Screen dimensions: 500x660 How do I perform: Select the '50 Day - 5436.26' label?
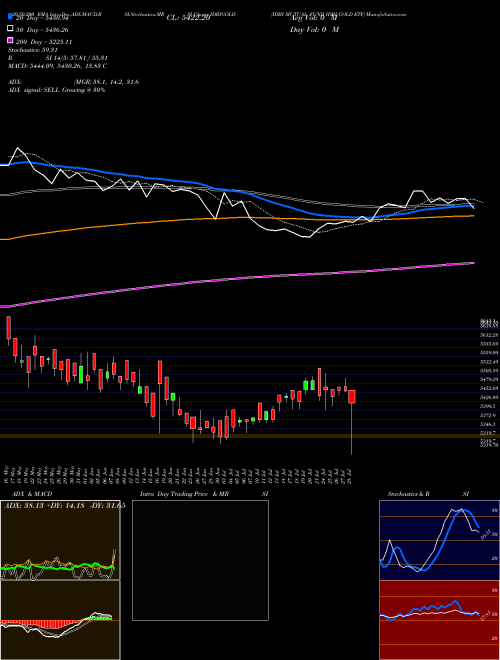click(x=42, y=30)
